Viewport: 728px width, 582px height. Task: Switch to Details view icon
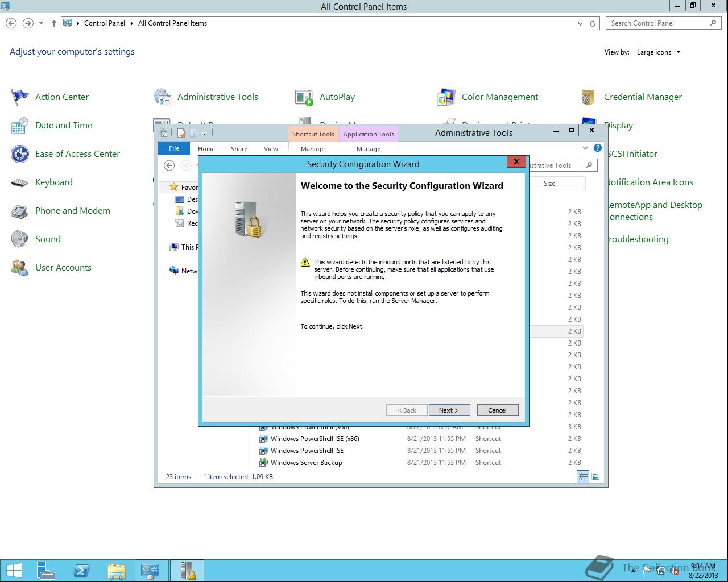pyautogui.click(x=583, y=477)
